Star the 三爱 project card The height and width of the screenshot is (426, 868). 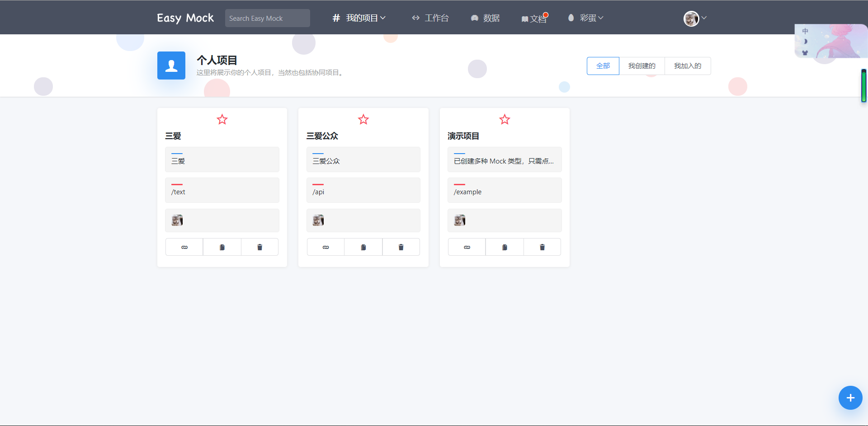222,119
